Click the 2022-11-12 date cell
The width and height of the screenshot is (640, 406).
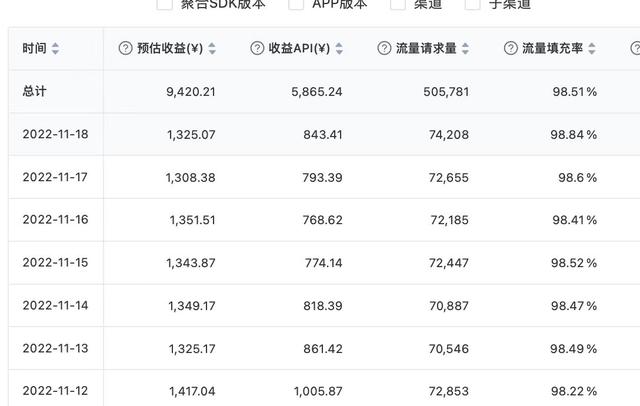[x=55, y=391]
